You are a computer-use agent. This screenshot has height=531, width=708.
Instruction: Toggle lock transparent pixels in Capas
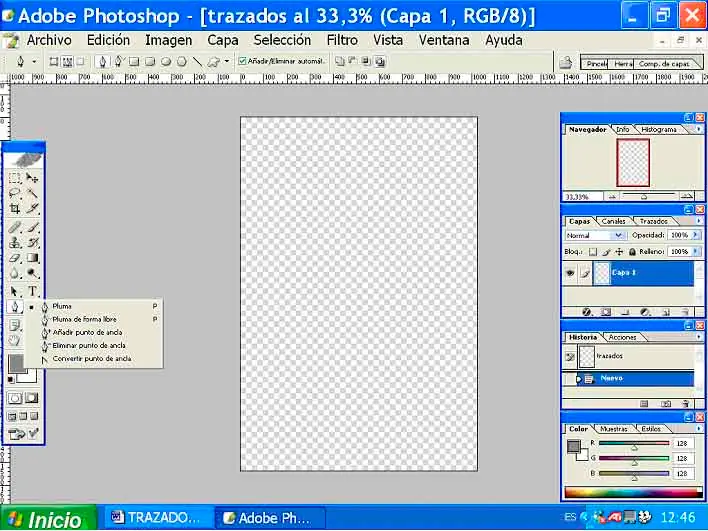pyautogui.click(x=593, y=252)
